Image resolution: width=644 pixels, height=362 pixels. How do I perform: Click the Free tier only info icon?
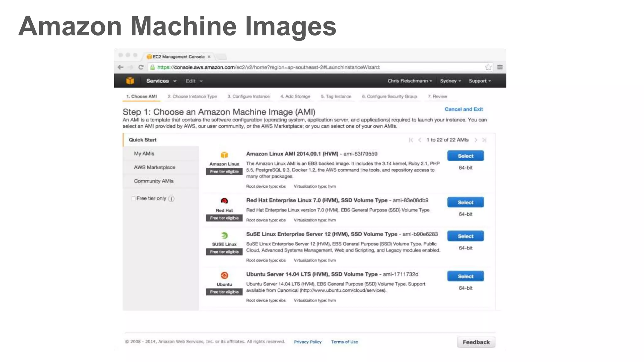point(171,199)
